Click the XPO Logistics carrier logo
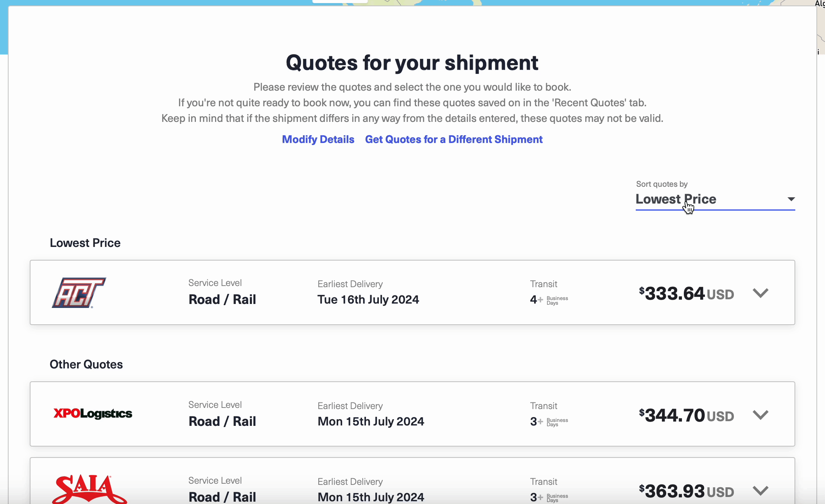The width and height of the screenshot is (825, 504). pos(93,413)
